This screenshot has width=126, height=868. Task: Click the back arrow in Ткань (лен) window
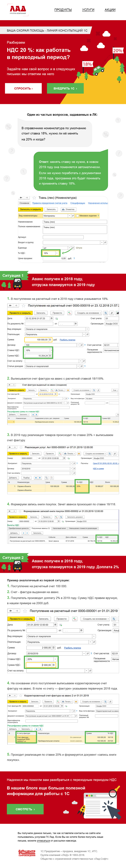tap(21, 198)
